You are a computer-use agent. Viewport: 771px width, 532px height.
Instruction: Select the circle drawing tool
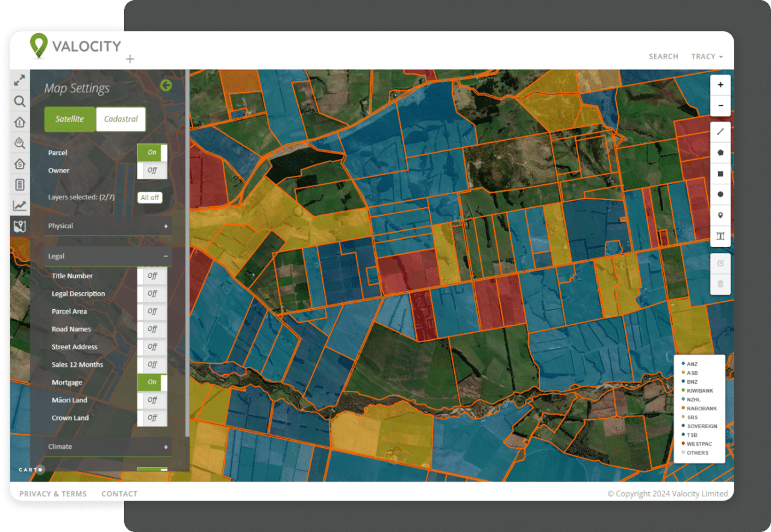[720, 194]
